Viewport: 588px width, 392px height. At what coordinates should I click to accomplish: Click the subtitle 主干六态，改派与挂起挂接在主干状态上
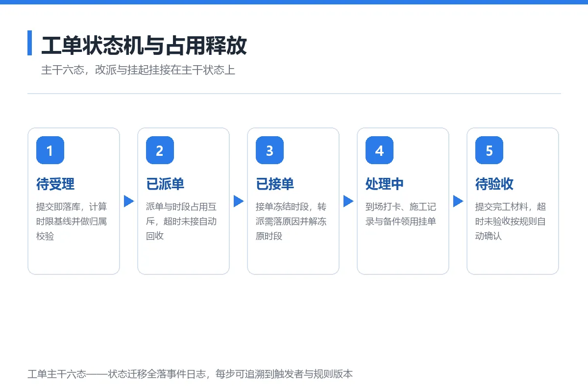click(138, 70)
